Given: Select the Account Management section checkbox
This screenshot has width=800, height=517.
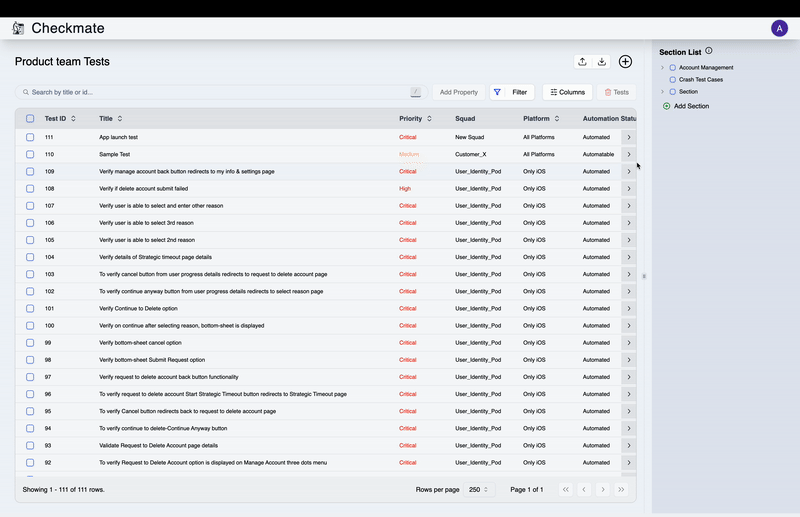Looking at the screenshot, I should tap(673, 68).
